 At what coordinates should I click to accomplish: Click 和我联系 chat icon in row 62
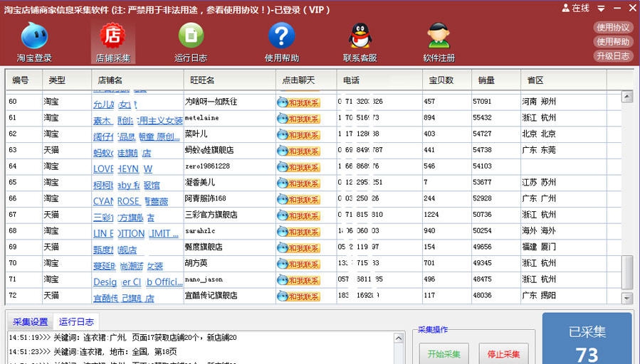pos(298,135)
